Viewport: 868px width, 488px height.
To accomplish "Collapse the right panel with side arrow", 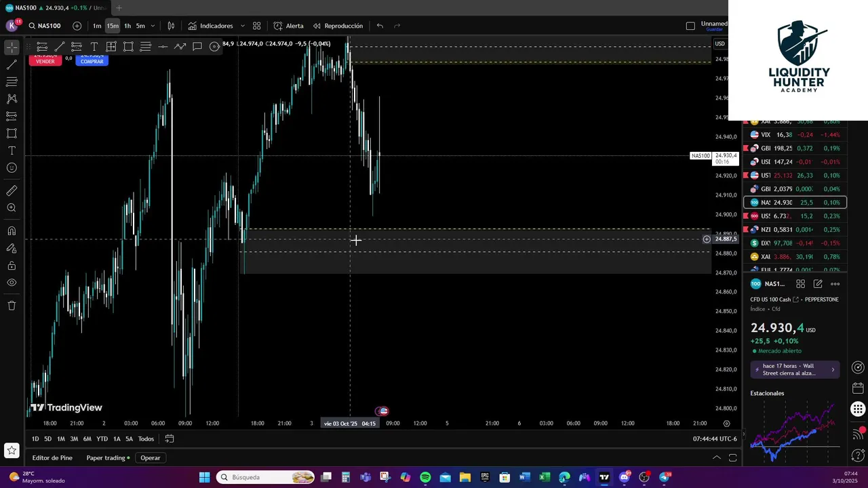I will pyautogui.click(x=744, y=434).
